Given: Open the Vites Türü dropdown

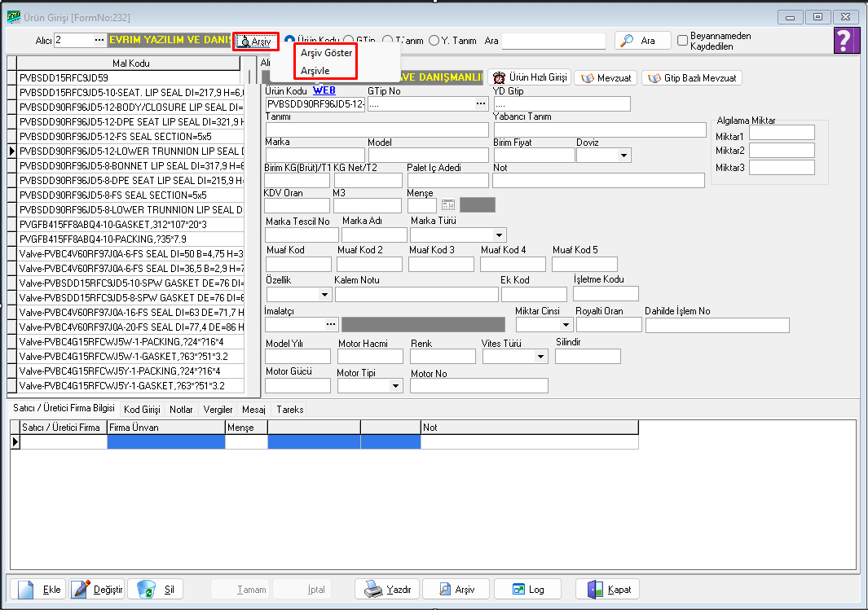Looking at the screenshot, I should [x=541, y=357].
